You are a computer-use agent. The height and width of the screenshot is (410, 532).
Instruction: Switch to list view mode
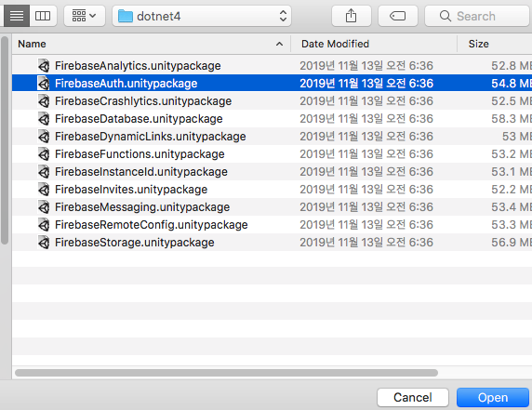click(17, 16)
